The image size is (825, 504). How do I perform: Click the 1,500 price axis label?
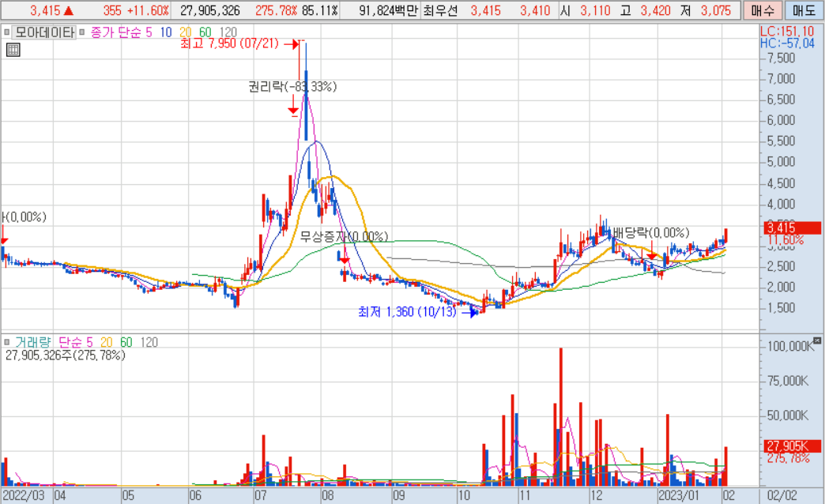782,308
